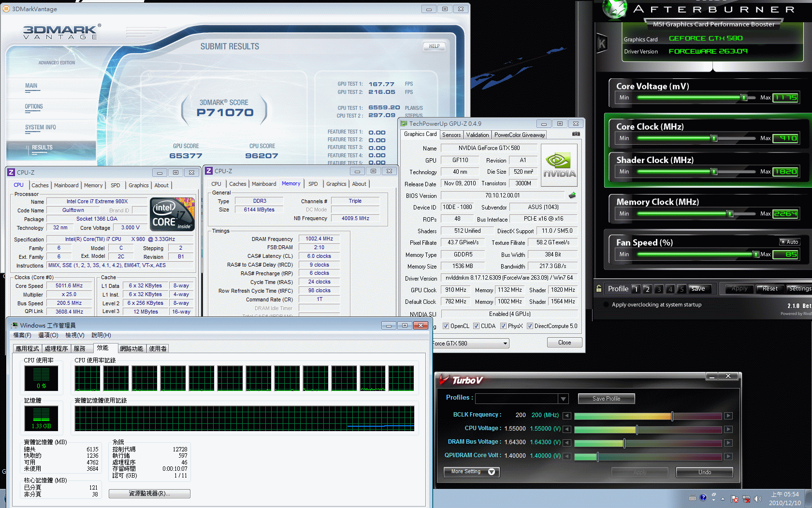Click the Show desktop button
The image size is (812, 508).
(x=809, y=499)
